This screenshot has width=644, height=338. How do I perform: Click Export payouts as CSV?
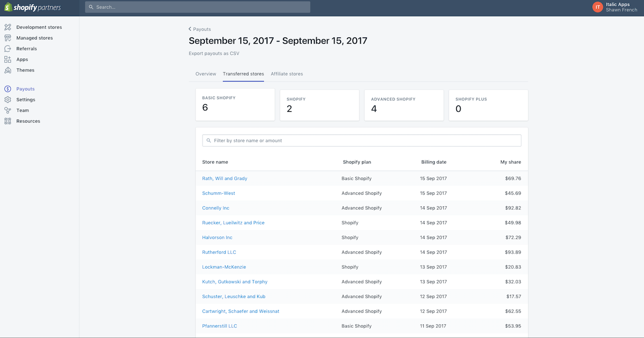(214, 53)
